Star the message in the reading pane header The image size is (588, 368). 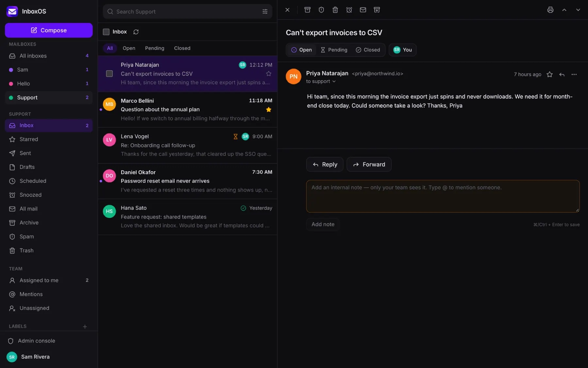click(549, 74)
